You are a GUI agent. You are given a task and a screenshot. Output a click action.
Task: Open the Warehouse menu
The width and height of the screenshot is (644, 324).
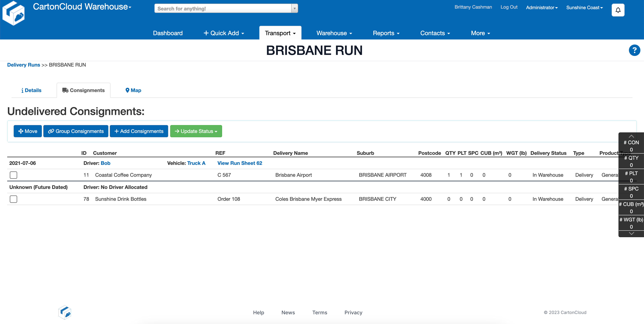pyautogui.click(x=334, y=33)
